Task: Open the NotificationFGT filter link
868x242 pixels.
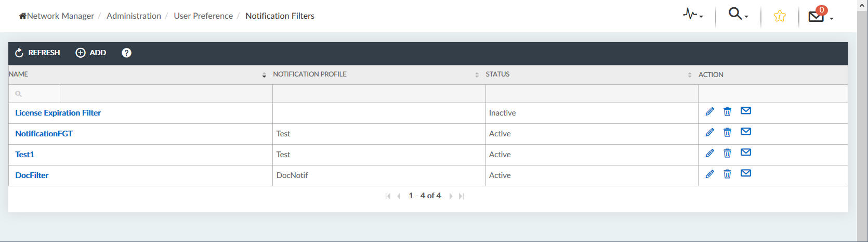Action: point(44,134)
